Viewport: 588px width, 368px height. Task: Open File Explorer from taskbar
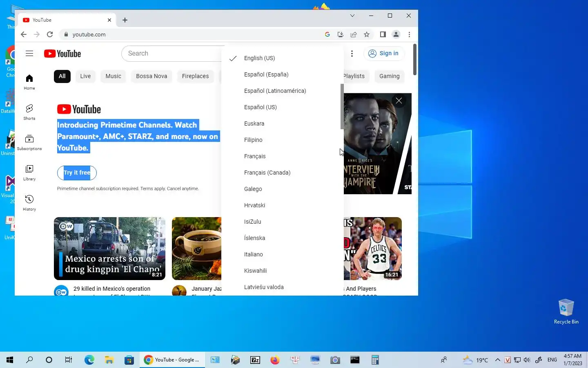coord(109,360)
